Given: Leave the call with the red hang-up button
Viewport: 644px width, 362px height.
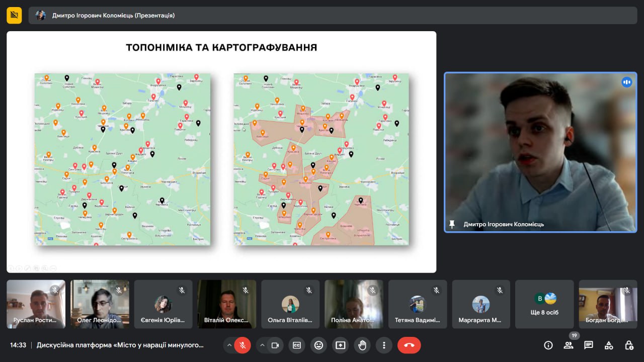Looking at the screenshot, I should (x=409, y=345).
